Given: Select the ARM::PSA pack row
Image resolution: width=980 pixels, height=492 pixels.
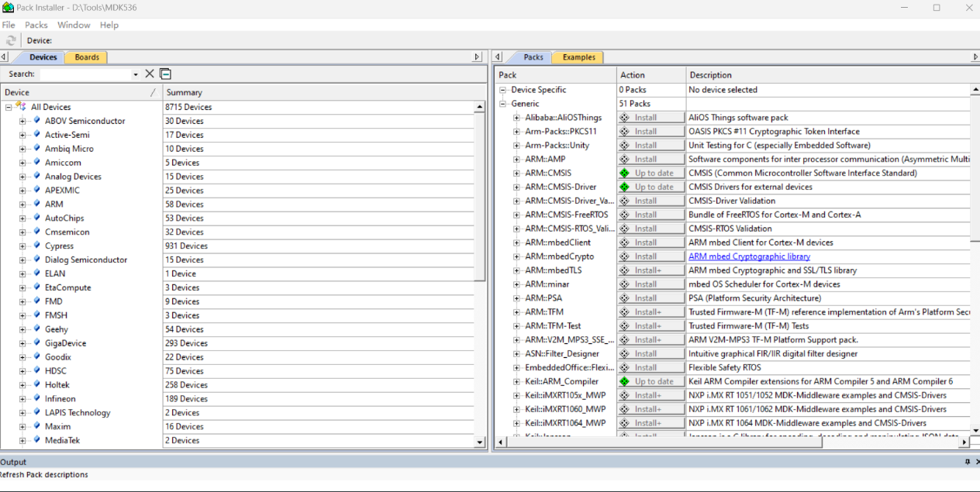Looking at the screenshot, I should 543,298.
